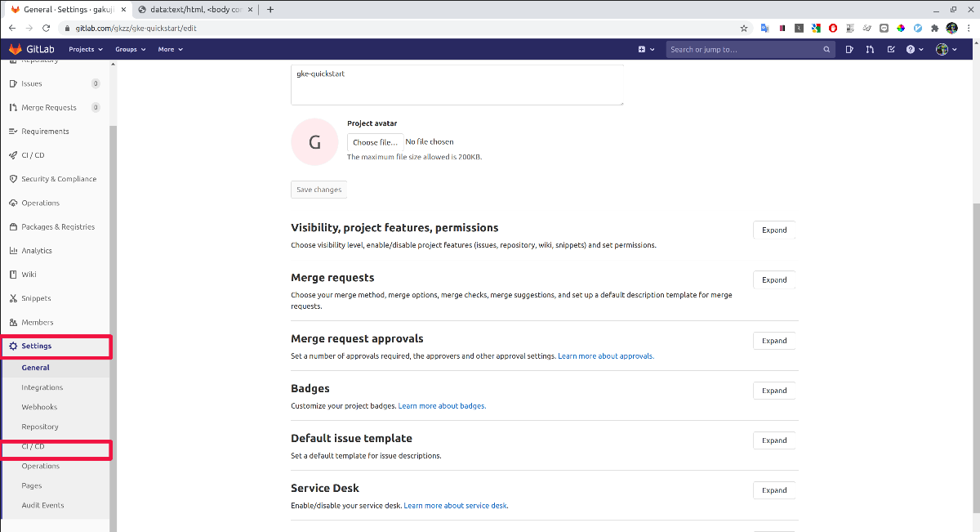980x532 pixels.
Task: Expand Visibility, project features, permissions section
Action: 774,230
